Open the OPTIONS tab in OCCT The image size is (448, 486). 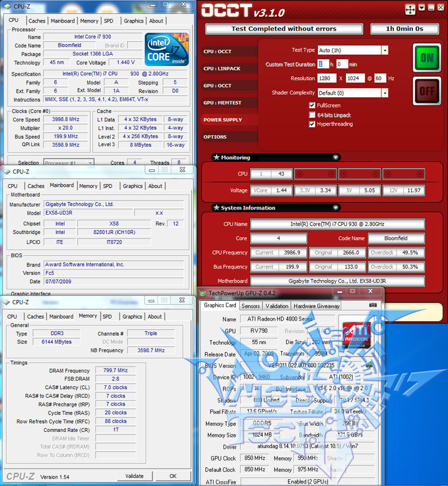[229, 137]
